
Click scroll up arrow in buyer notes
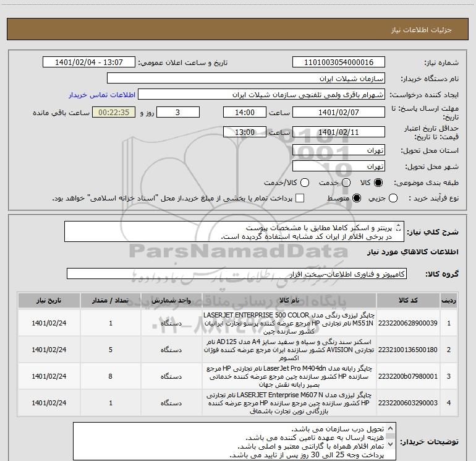(x=391, y=428)
